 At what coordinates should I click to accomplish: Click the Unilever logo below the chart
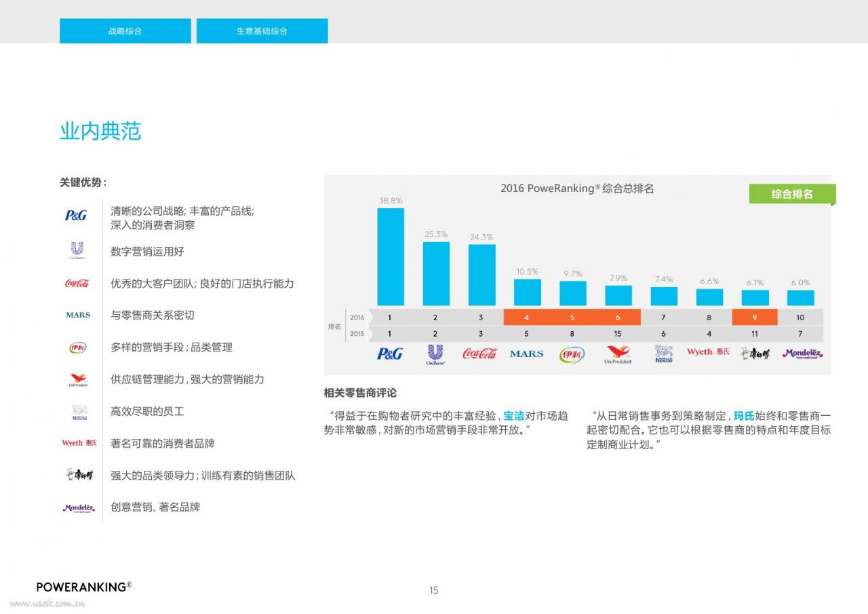[x=435, y=355]
